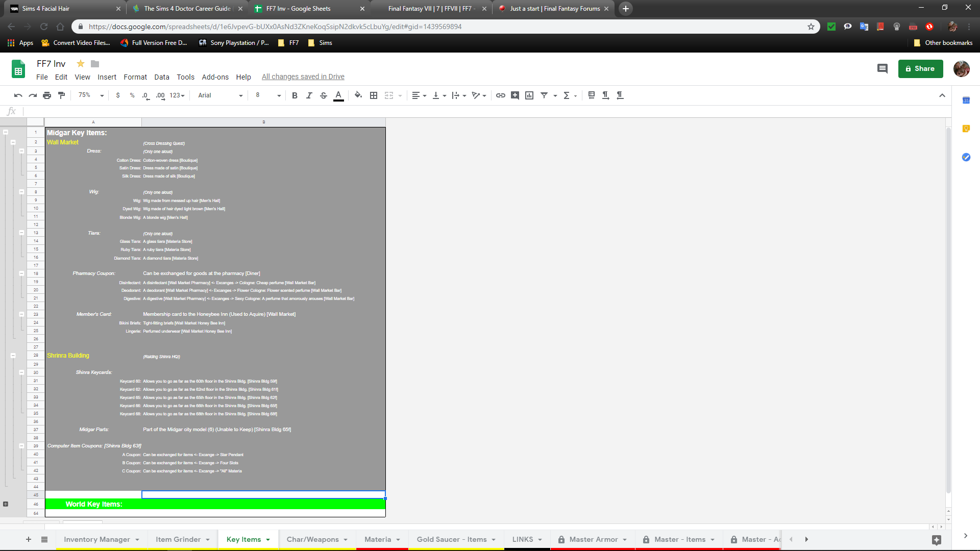Open the vertical align dropdown
Image resolution: width=980 pixels, height=551 pixels.
439,95
